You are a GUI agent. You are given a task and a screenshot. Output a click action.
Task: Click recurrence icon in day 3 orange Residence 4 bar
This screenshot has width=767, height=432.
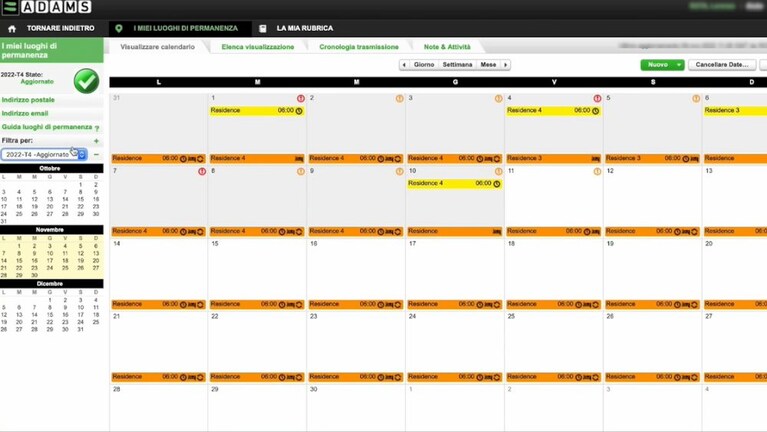(496, 159)
